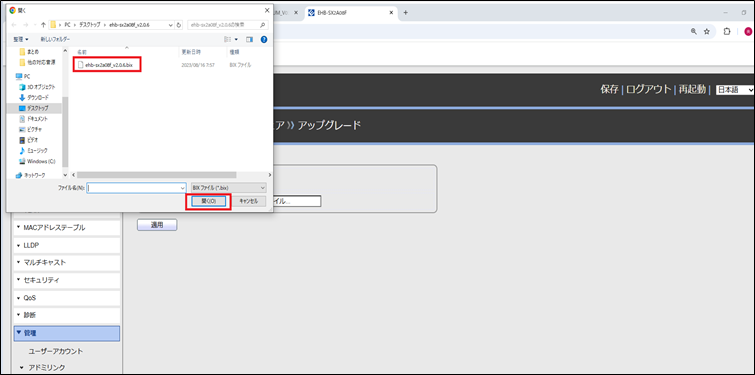Open view options dropdown arrow
The width and height of the screenshot is (755, 375).
click(236, 39)
